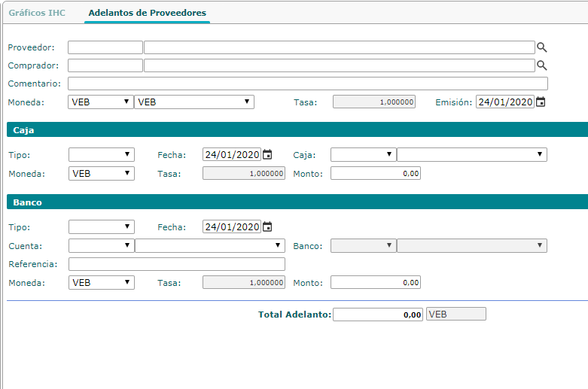Image resolution: width=588 pixels, height=389 pixels.
Task: Click Monto field in Banco section
Action: [376, 283]
